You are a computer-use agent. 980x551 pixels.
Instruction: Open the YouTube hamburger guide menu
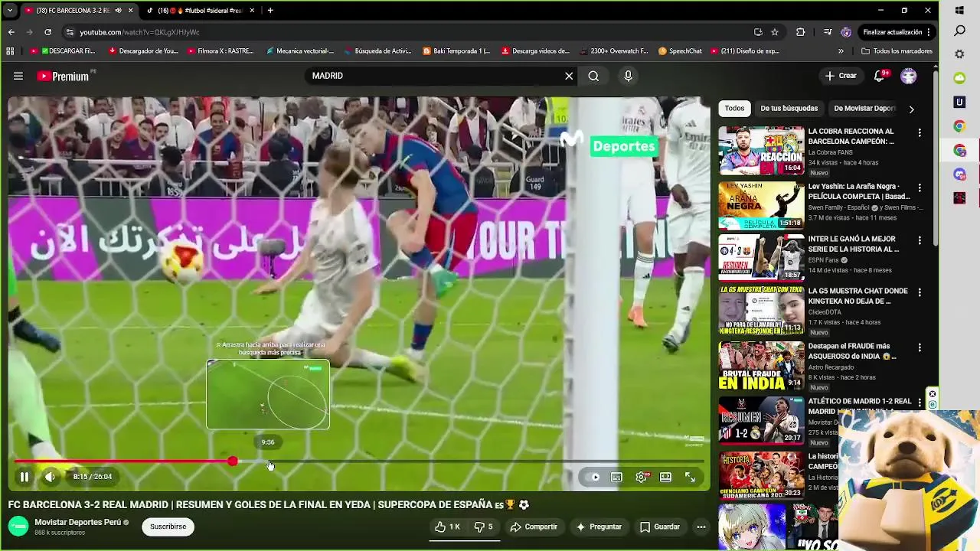[18, 76]
